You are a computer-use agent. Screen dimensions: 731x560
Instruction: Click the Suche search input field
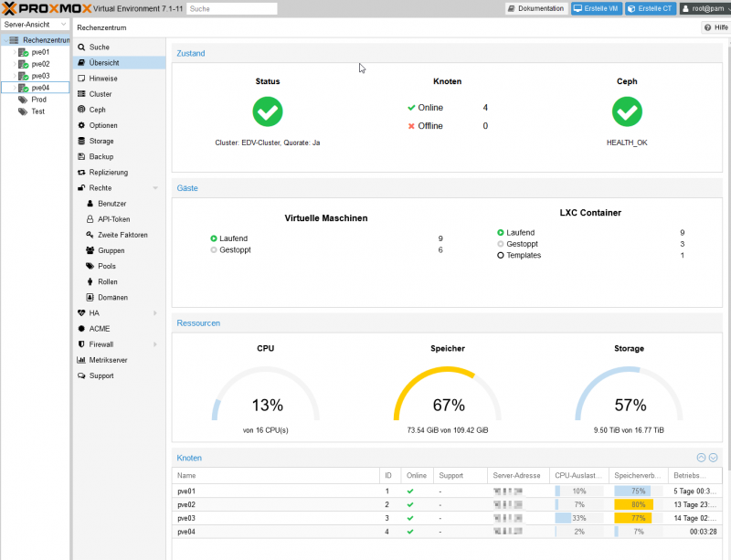click(231, 8)
